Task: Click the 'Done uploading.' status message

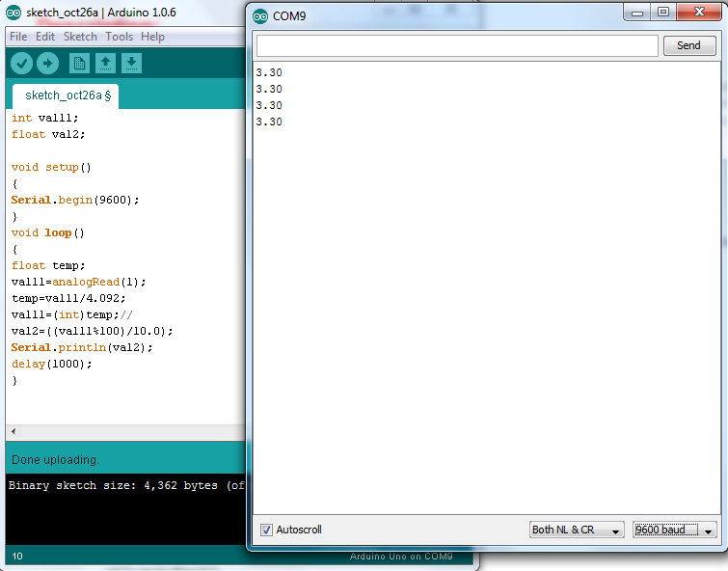Action: pos(55,460)
